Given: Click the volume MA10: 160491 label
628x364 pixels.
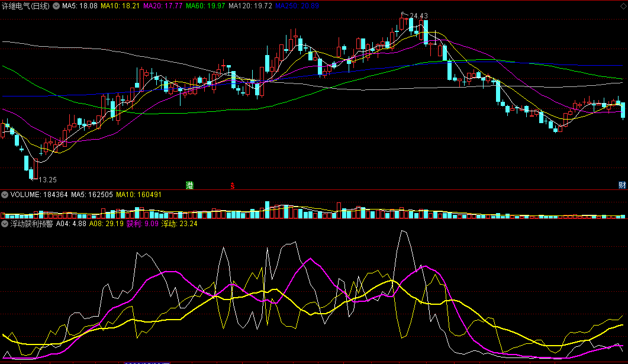Looking at the screenshot, I should [139, 195].
